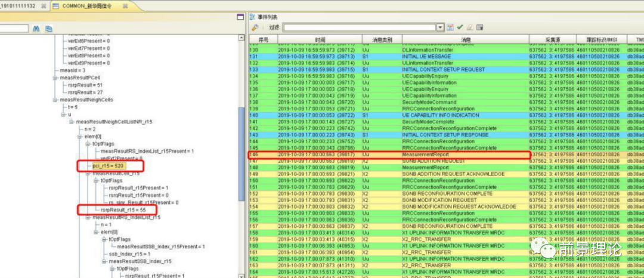The image size is (644, 278).
Task: Select rsrqResult_r15Present = 0 tree item
Action: point(138,196)
